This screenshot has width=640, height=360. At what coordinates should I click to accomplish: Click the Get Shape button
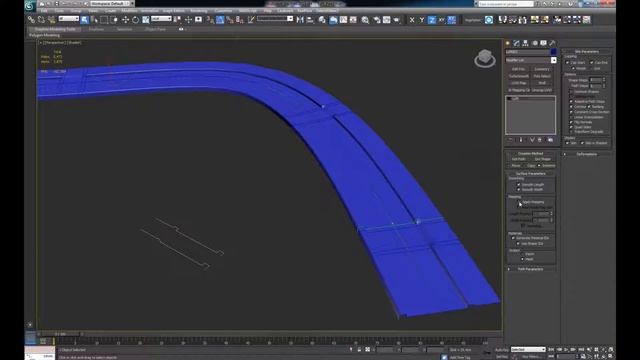(x=542, y=159)
